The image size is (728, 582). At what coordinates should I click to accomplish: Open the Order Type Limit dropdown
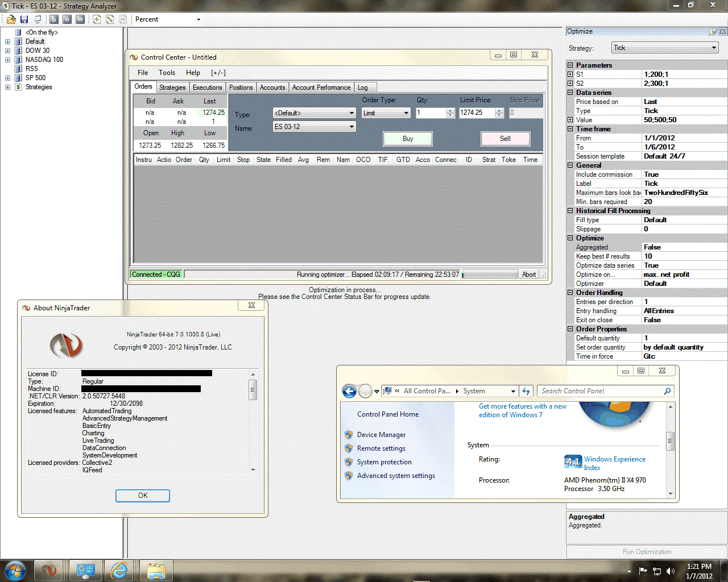[386, 113]
